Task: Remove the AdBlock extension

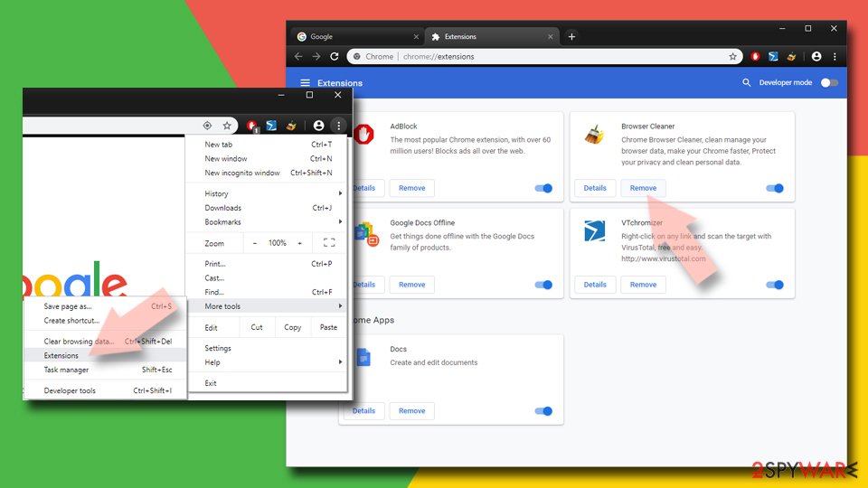Action: click(412, 188)
